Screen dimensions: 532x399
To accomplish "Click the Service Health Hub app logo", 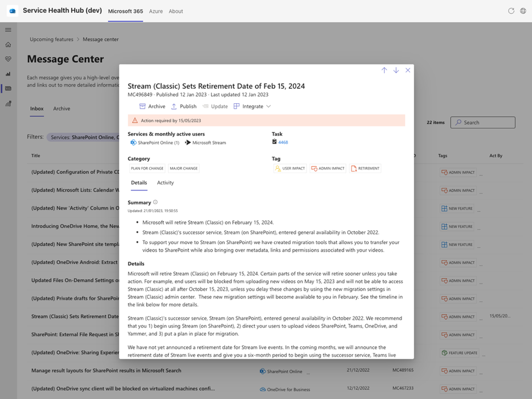I will 13,11.
